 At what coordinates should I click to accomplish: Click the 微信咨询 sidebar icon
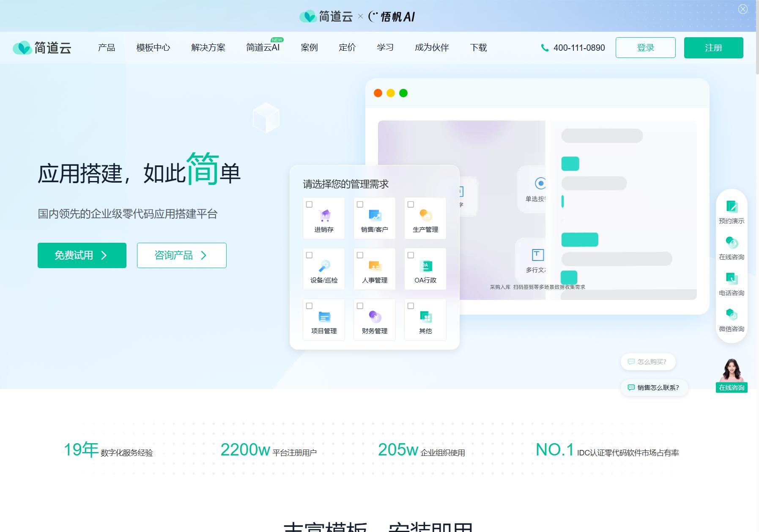click(732, 314)
